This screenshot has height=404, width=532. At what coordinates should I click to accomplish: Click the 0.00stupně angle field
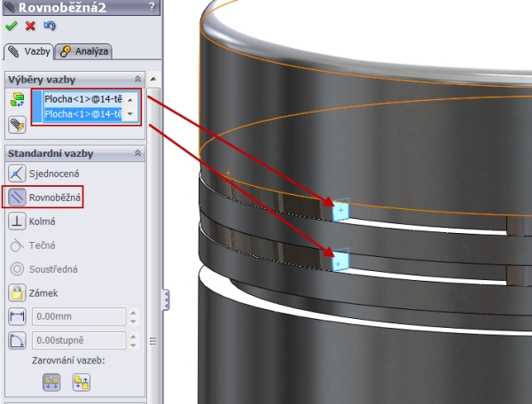click(79, 340)
